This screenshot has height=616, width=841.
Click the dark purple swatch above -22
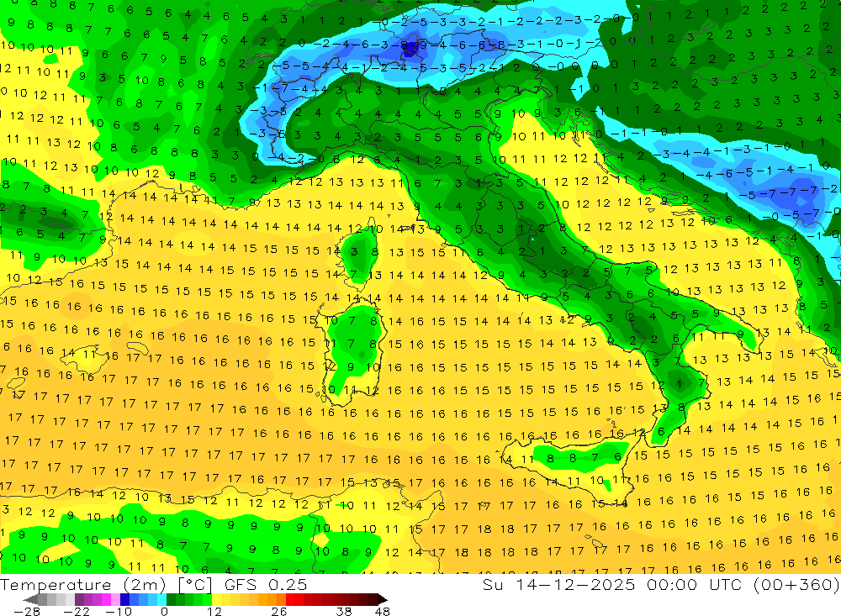(79, 599)
